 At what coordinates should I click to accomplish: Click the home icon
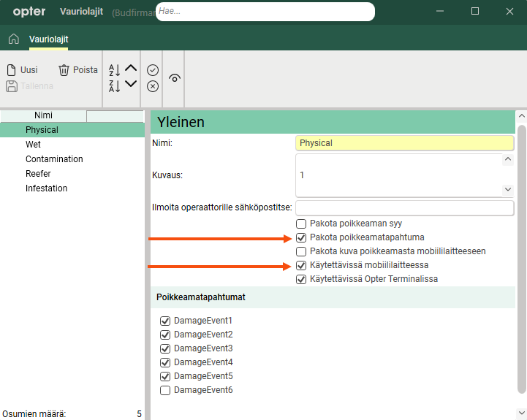click(13, 39)
